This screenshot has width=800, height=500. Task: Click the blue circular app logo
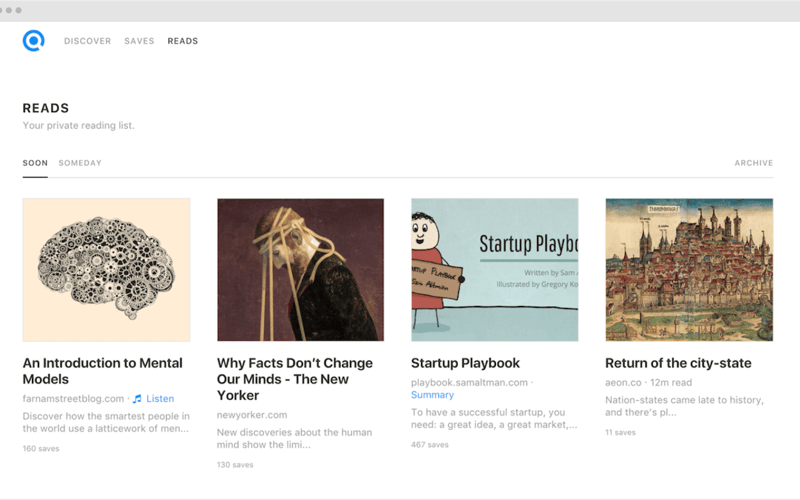click(x=34, y=41)
